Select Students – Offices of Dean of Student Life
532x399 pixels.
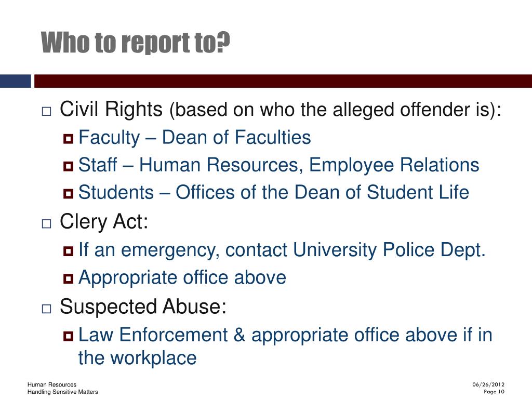coord(274,192)
